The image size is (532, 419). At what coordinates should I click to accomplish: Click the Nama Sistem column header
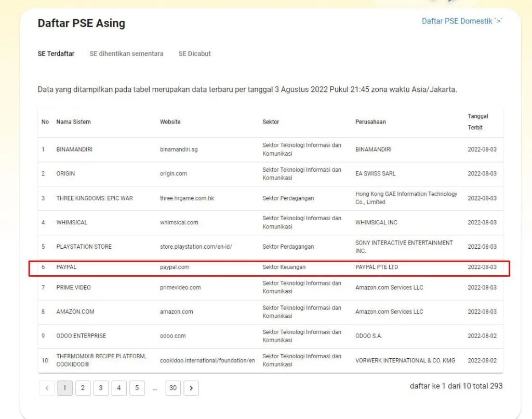73,121
